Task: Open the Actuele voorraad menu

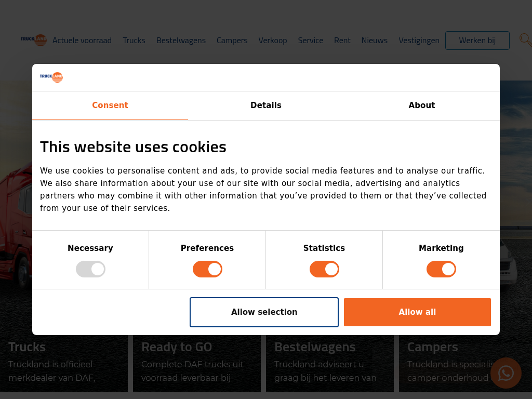Action: tap(82, 41)
